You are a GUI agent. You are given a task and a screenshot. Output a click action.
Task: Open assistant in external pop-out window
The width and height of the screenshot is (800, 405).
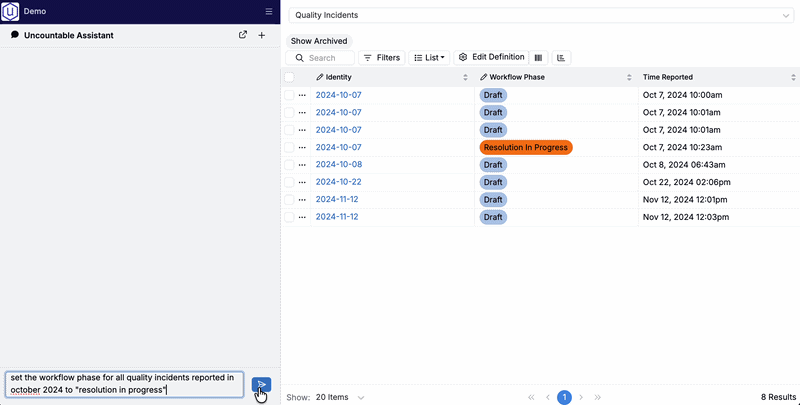coord(243,35)
